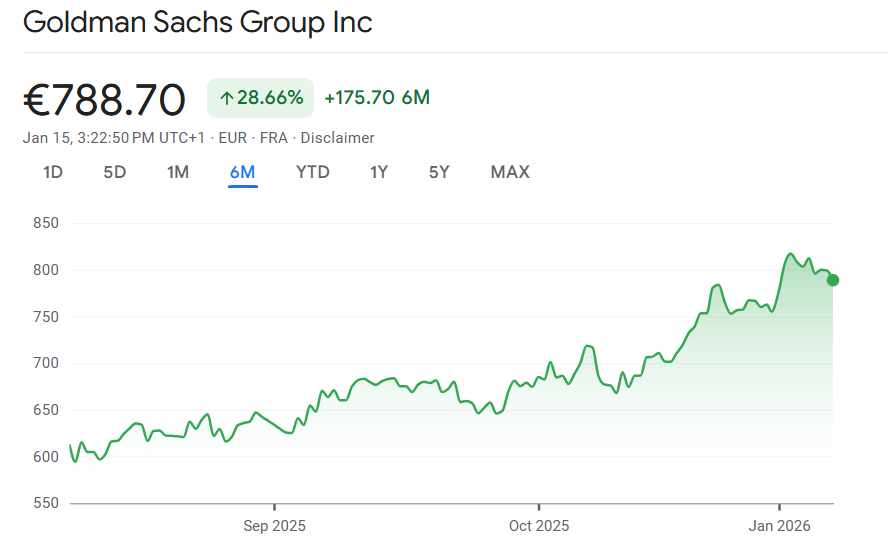Select the 1D time range tab
Screen dimensions: 888x549
point(53,172)
